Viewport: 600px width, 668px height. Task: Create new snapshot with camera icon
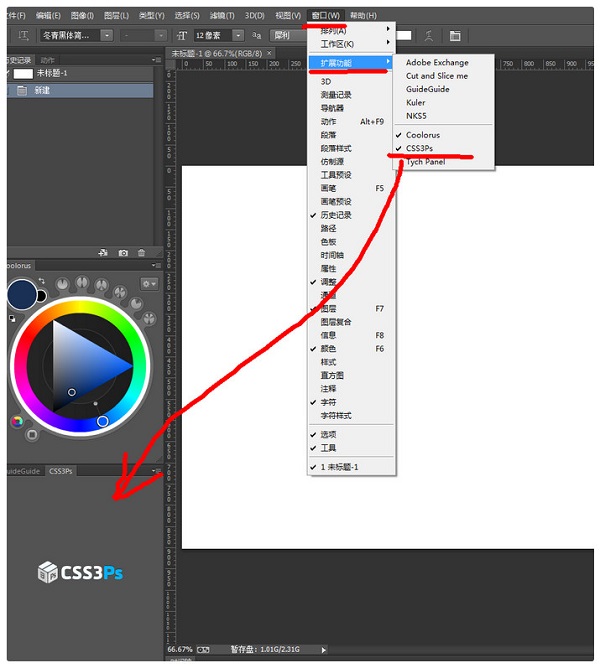(x=123, y=253)
